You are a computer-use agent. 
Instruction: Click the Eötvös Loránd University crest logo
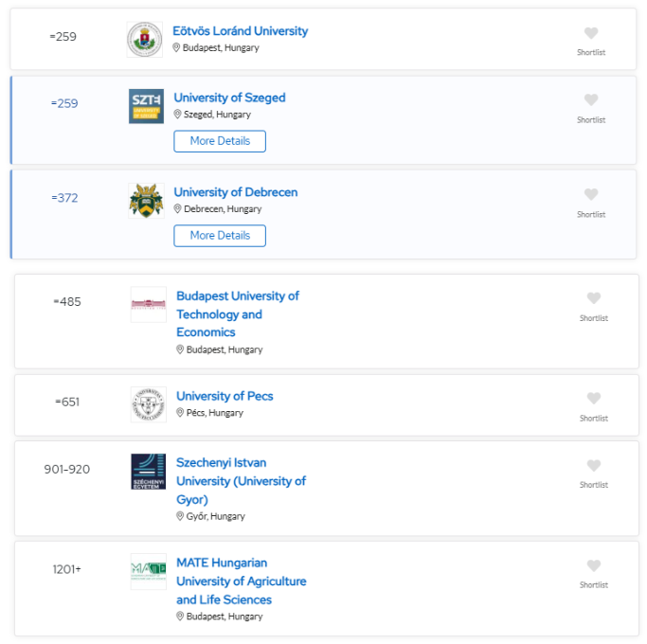144,40
